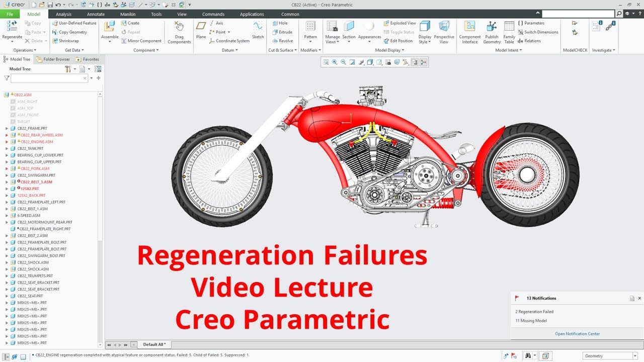
Task: Expand CB22_FRAME.PRT tree node
Action: tap(7, 128)
